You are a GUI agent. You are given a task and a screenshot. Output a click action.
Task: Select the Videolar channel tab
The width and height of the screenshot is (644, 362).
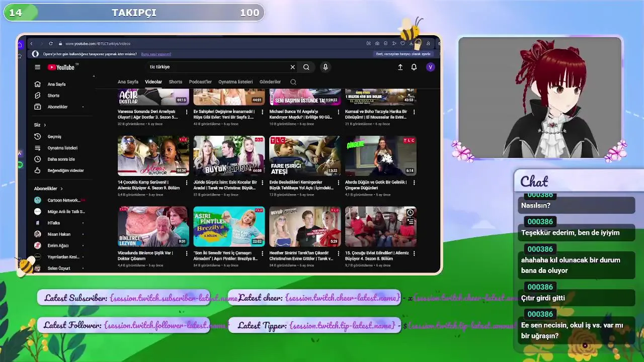[x=153, y=82]
